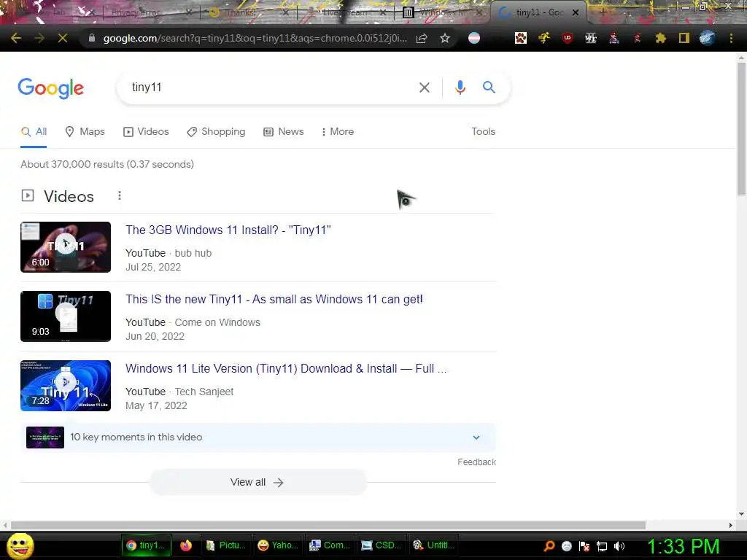Open the Tools search options
This screenshot has width=747, height=560.
483,132
